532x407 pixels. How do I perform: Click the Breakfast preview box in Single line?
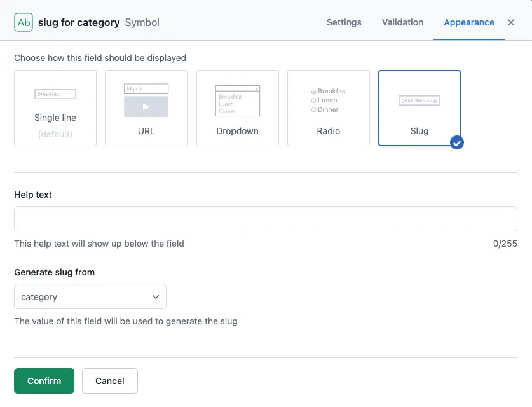pyautogui.click(x=55, y=94)
